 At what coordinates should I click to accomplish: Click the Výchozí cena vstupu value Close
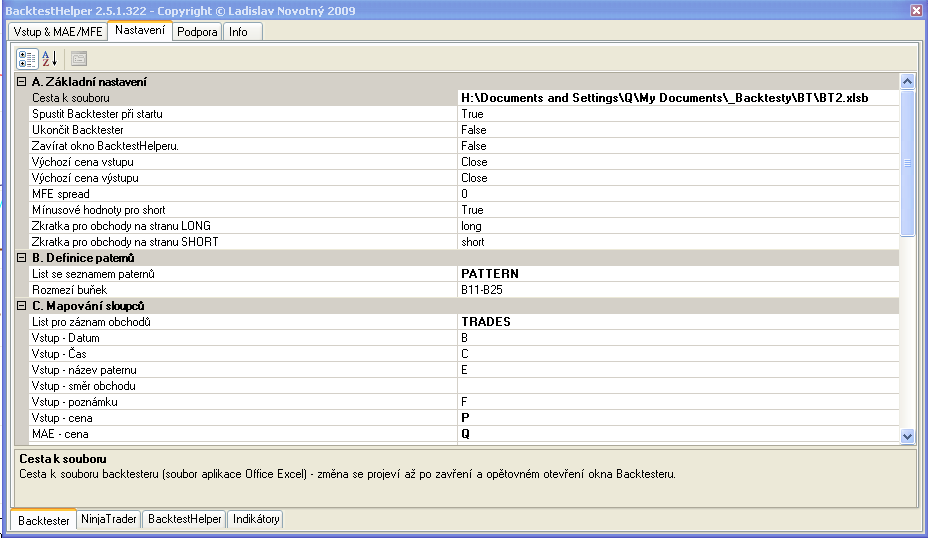pyautogui.click(x=678, y=162)
